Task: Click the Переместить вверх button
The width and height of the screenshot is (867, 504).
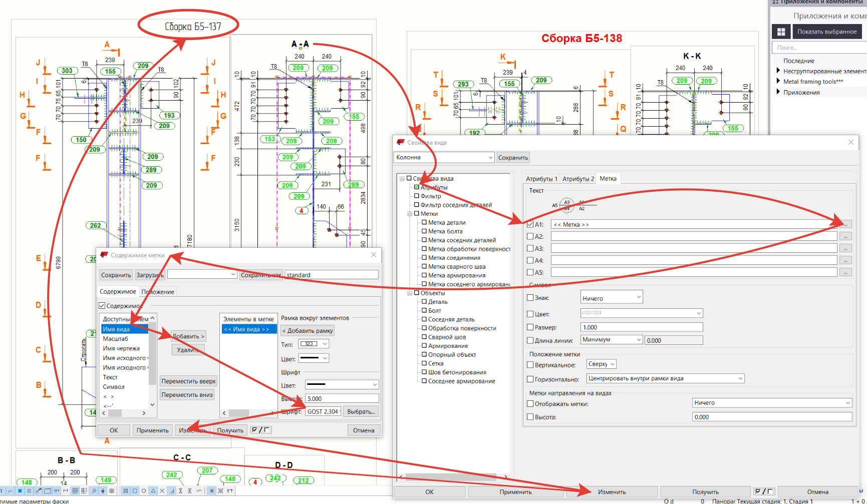Action: (x=188, y=381)
